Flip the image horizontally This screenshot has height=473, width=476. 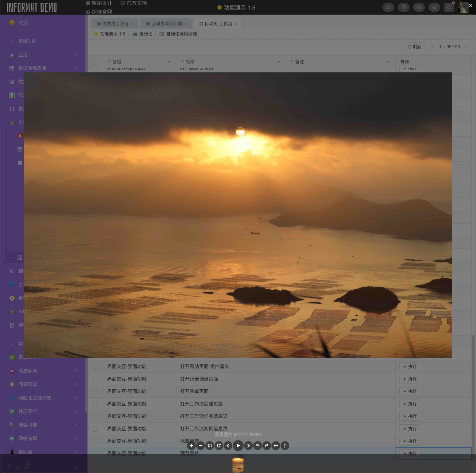pyautogui.click(x=276, y=446)
